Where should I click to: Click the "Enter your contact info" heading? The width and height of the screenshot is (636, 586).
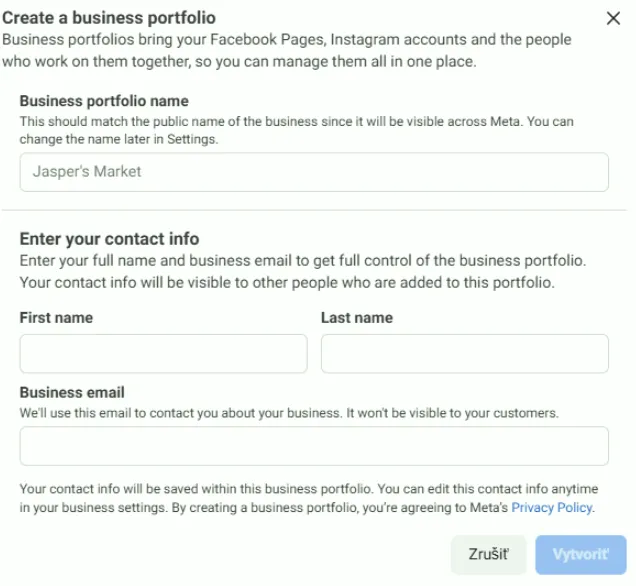(x=109, y=239)
